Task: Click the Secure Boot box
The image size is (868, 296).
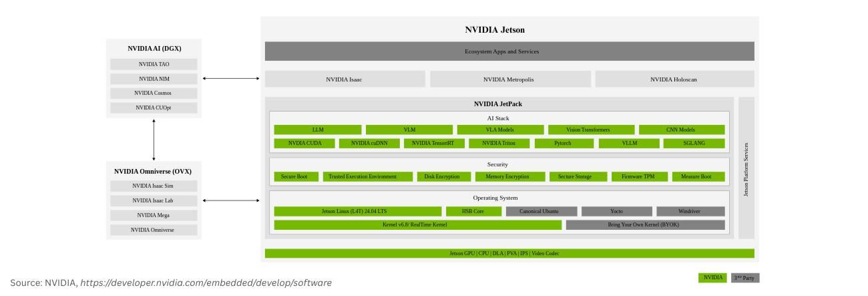Action: click(294, 176)
